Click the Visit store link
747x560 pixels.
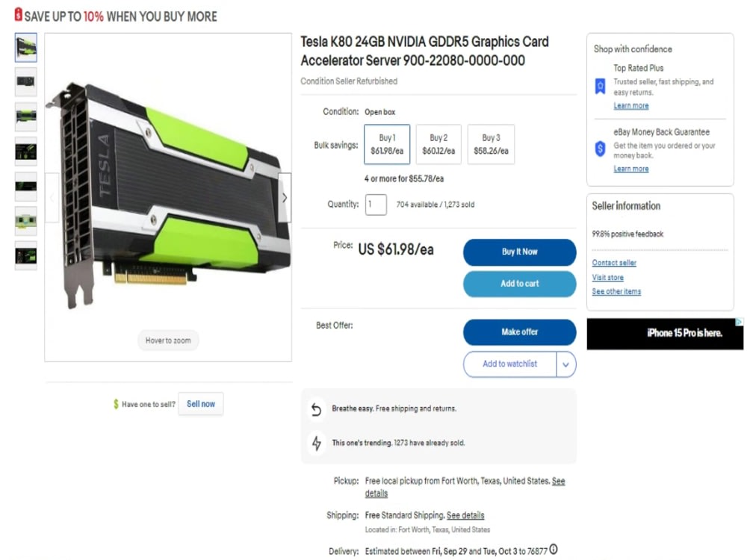(607, 278)
